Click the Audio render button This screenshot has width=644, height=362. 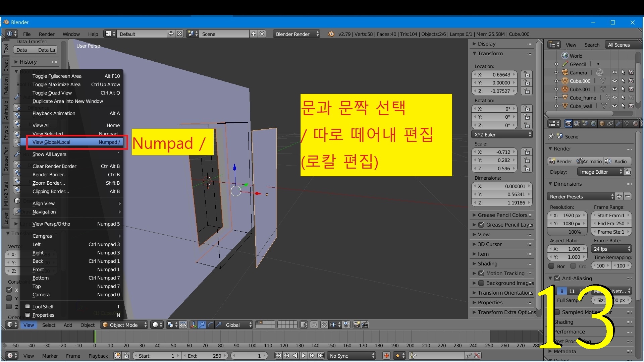(617, 161)
